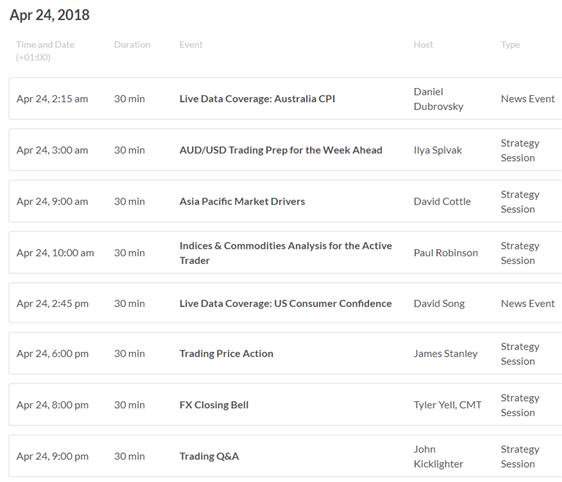Select host James Stanley
The height and width of the screenshot is (482, 562).
[x=446, y=354]
